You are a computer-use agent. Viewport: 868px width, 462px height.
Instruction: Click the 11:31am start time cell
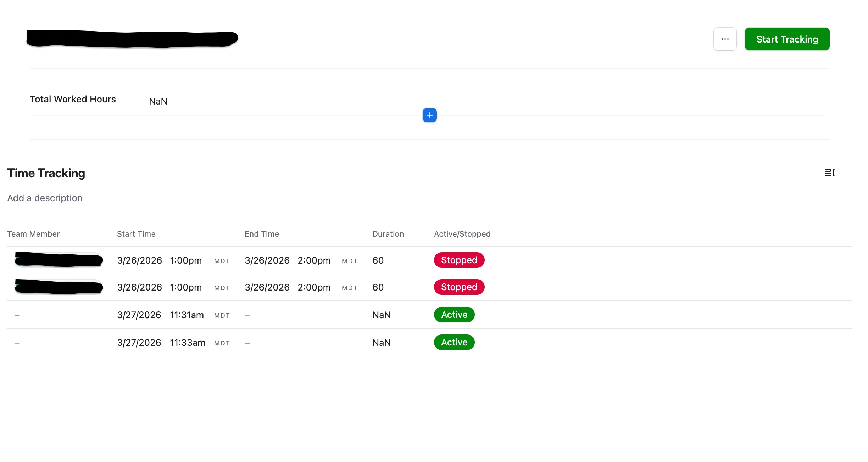(x=187, y=315)
